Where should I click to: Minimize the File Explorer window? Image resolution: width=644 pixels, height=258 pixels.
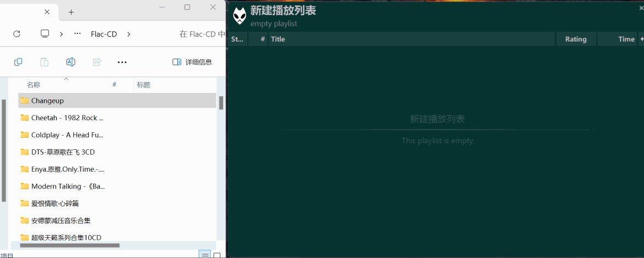[x=161, y=7]
